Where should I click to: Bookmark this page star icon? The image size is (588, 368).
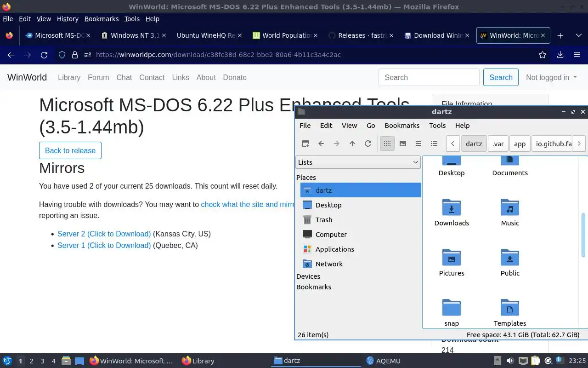(543, 55)
